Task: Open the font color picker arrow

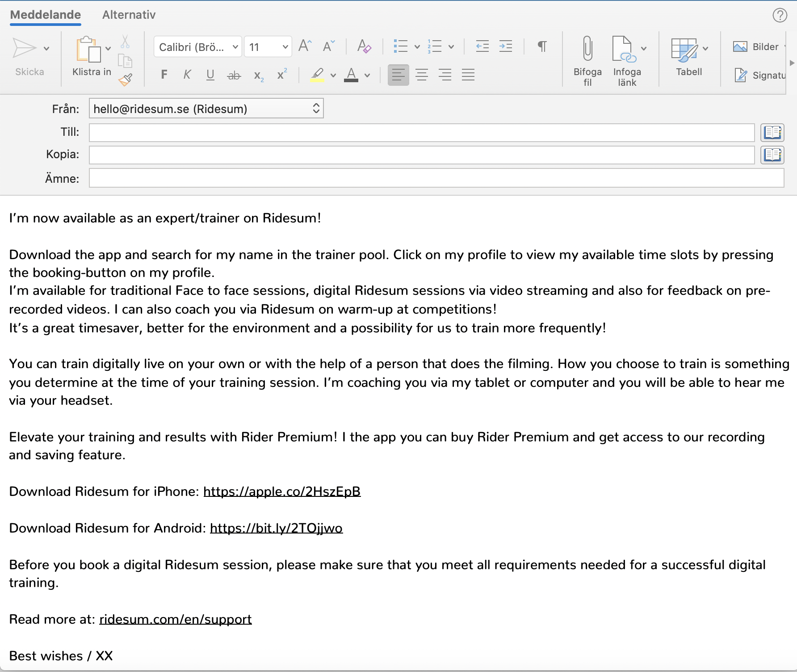Action: point(367,75)
